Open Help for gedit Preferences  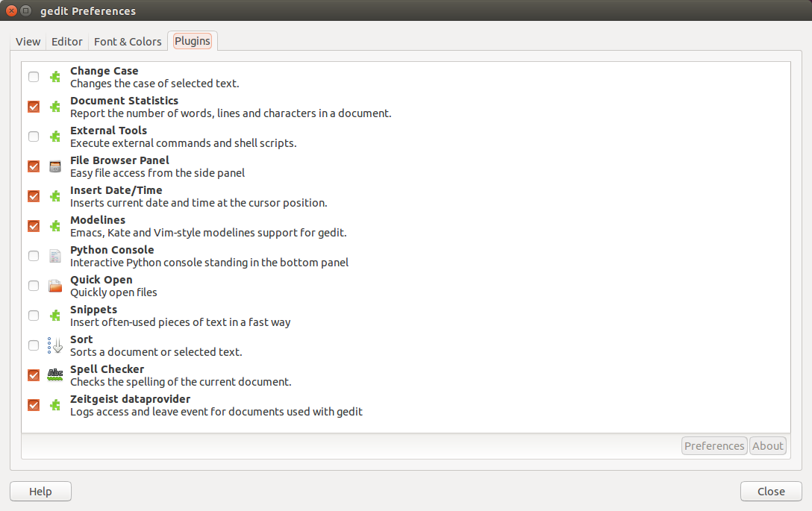click(x=40, y=492)
